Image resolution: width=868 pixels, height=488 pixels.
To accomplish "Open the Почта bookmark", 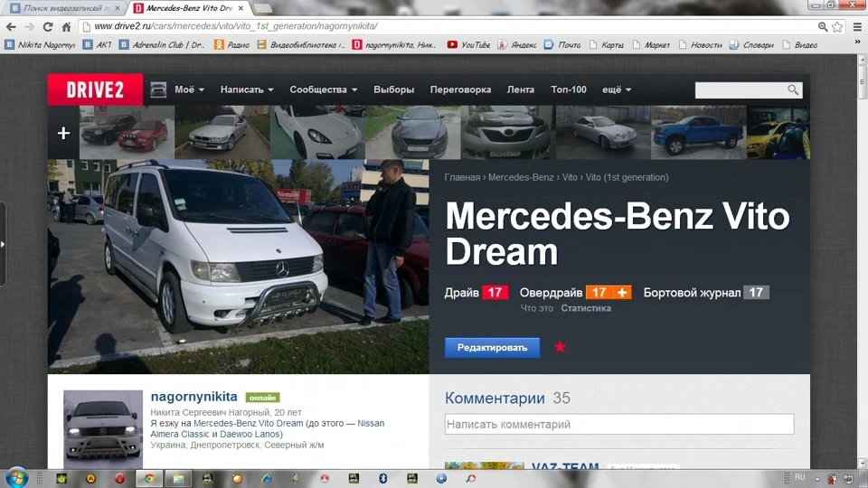I will click(x=561, y=45).
